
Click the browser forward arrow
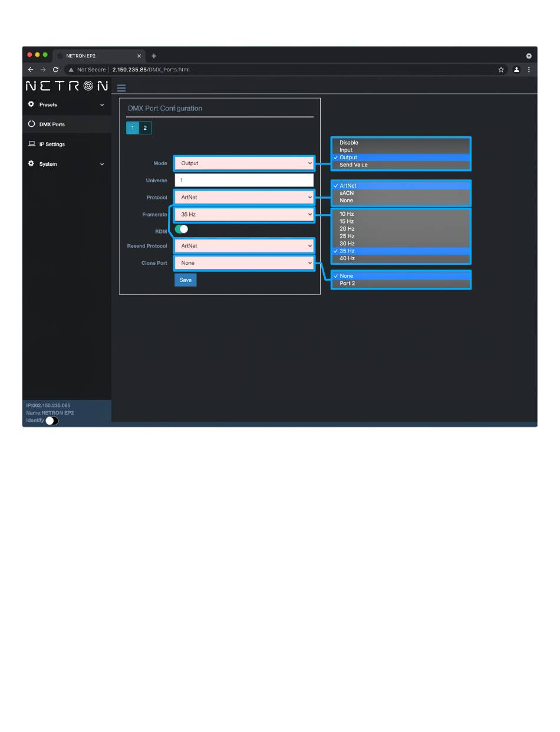coord(42,70)
